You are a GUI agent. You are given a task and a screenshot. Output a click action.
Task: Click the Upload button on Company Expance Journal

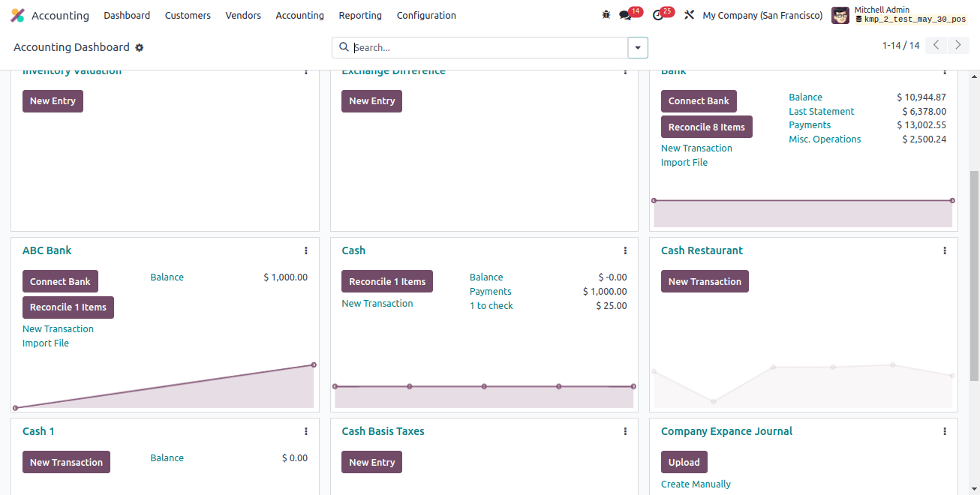(x=684, y=462)
